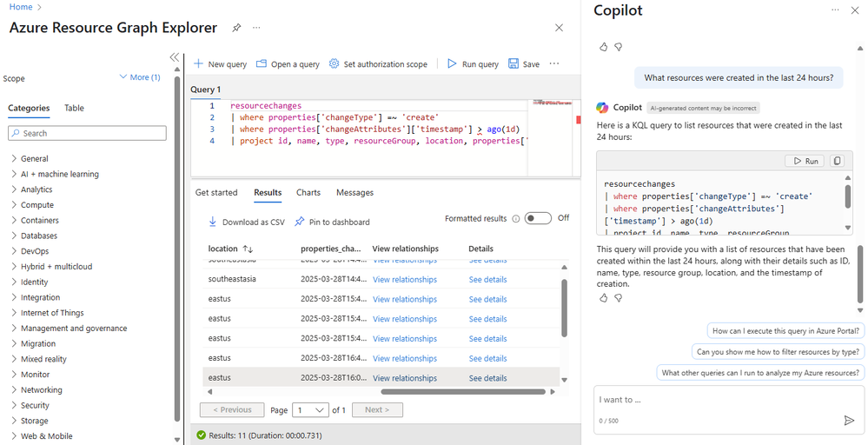Collapse the left categories pane with the double chevron

[175, 57]
